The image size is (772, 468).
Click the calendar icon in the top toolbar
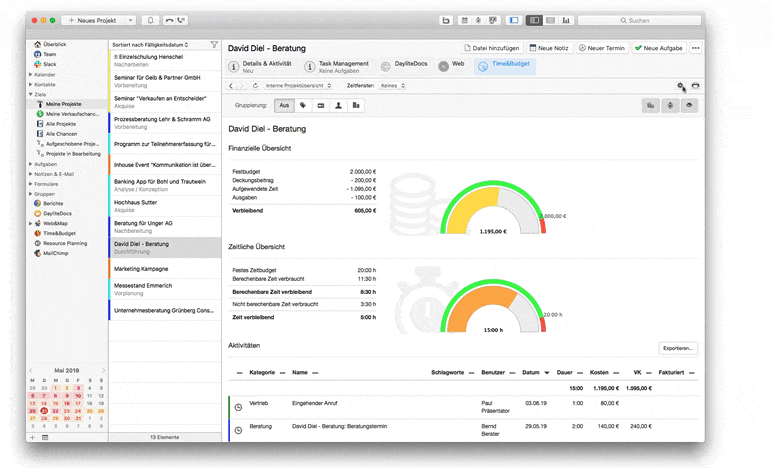[x=464, y=20]
